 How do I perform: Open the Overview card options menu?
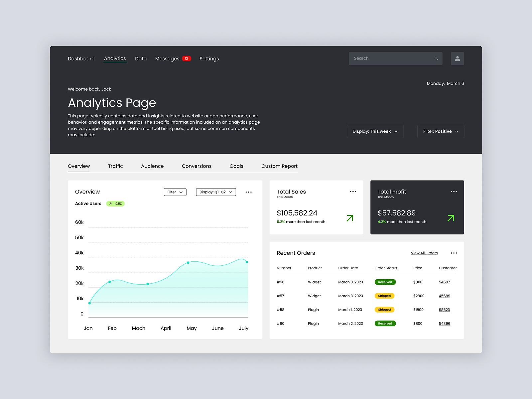pyautogui.click(x=248, y=192)
